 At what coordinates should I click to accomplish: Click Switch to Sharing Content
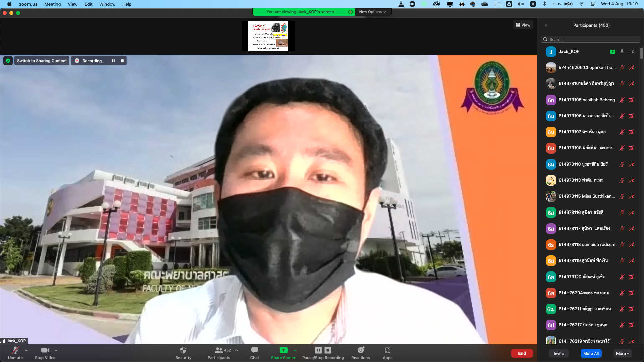pos(42,61)
